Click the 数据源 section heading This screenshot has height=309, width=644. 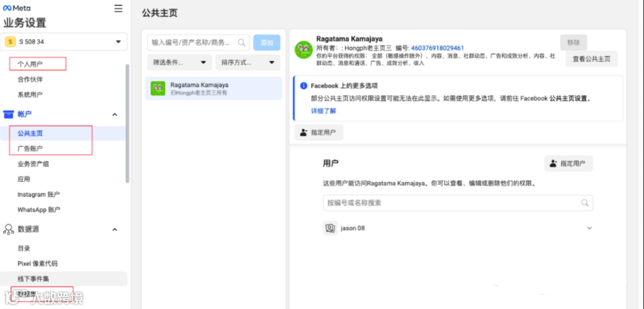pyautogui.click(x=28, y=229)
